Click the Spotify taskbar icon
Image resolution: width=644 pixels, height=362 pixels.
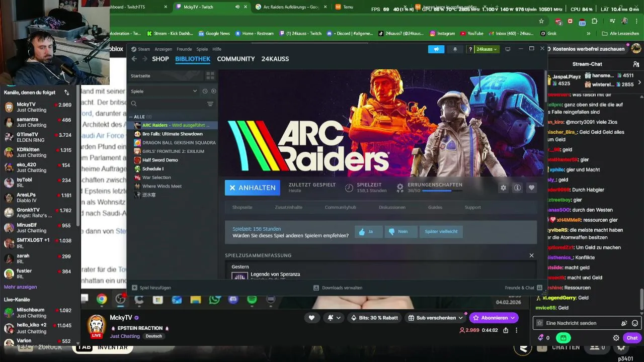[252, 299]
